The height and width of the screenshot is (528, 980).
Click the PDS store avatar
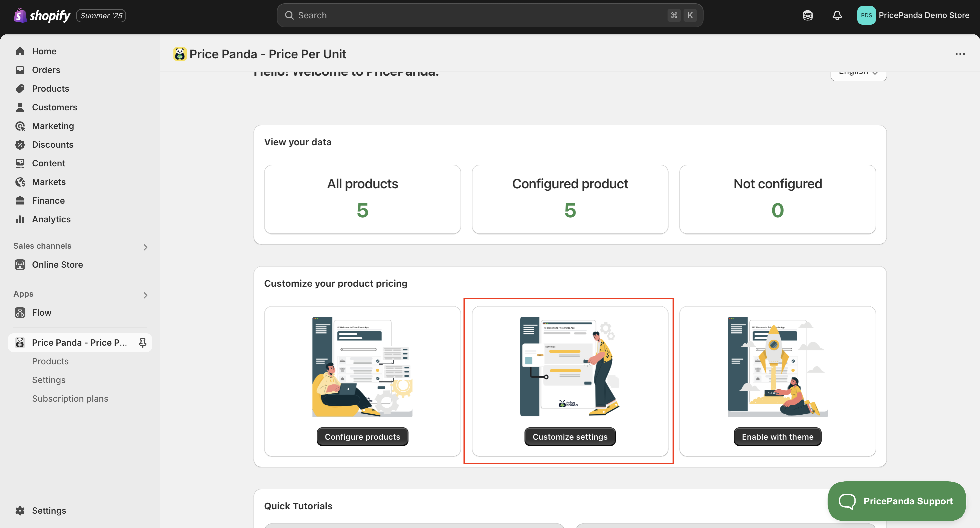[x=866, y=16]
